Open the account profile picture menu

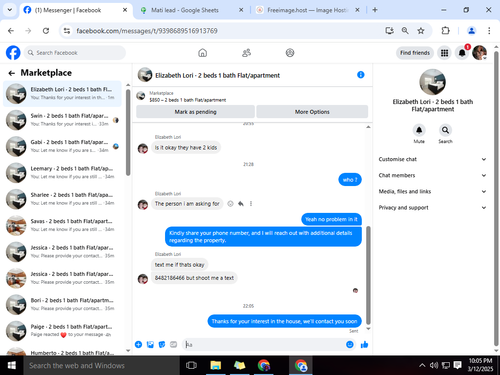[x=479, y=53]
